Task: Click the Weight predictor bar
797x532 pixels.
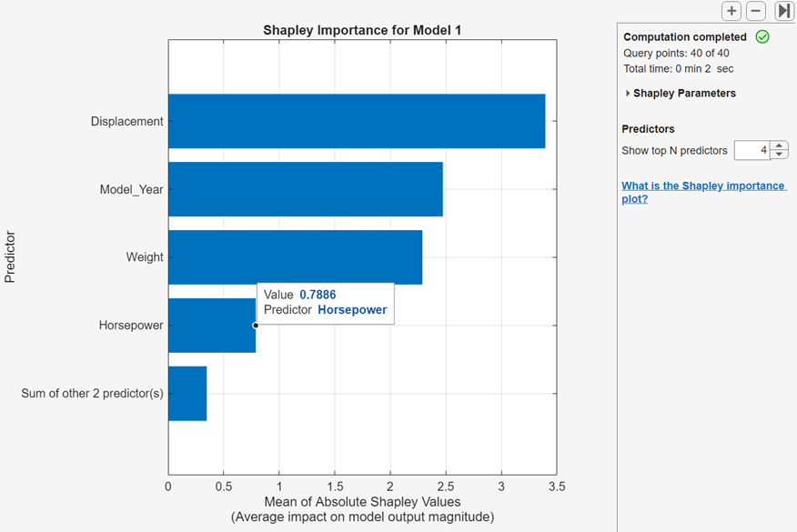Action: [295, 257]
